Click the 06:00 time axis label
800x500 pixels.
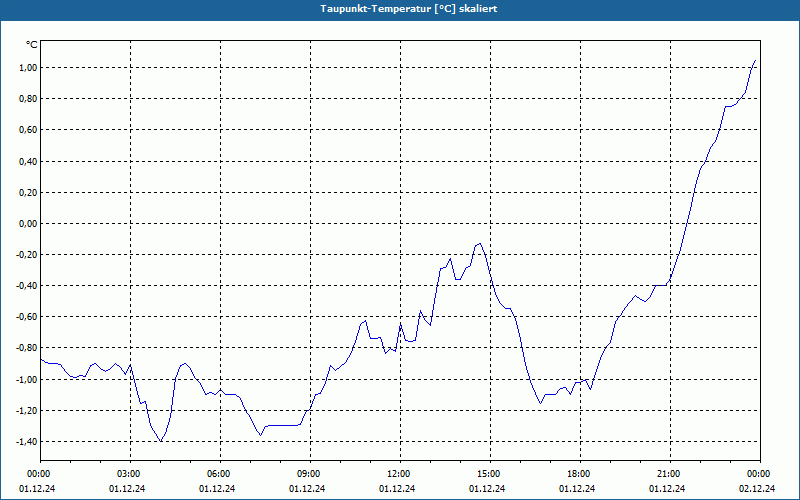220,474
